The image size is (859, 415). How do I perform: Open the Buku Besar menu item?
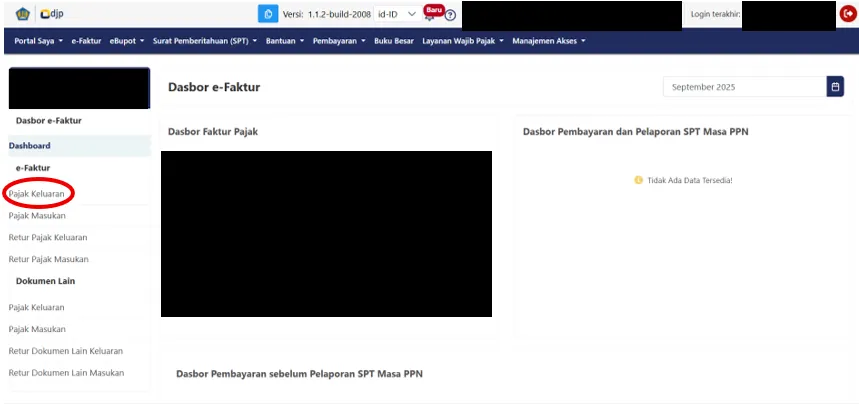(394, 41)
